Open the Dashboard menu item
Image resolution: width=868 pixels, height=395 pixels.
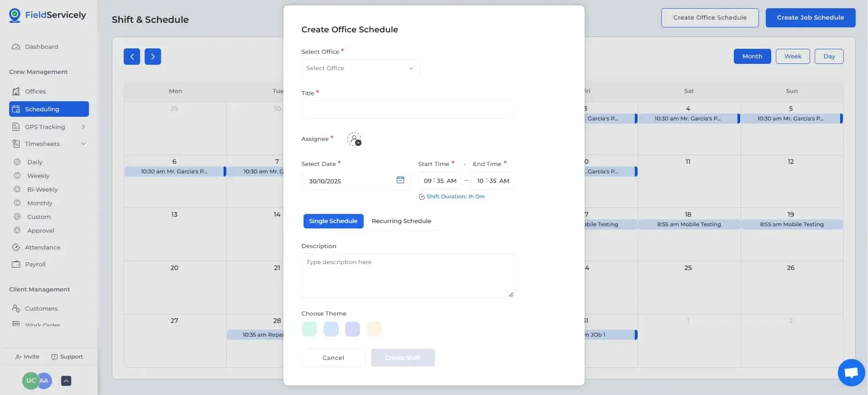pos(41,47)
